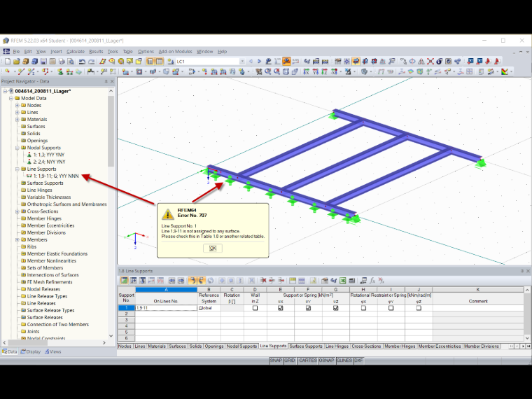Switch to the Nodal Supports table tab
The width and height of the screenshot is (532, 399).
pos(241,346)
